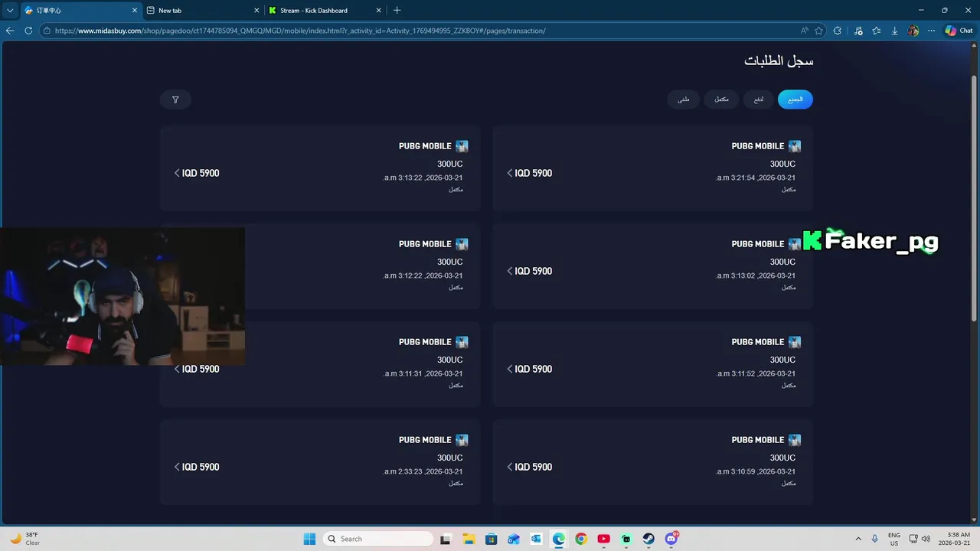Click PUBG MOBILE game icon on 3:10:59 order

[795, 440]
